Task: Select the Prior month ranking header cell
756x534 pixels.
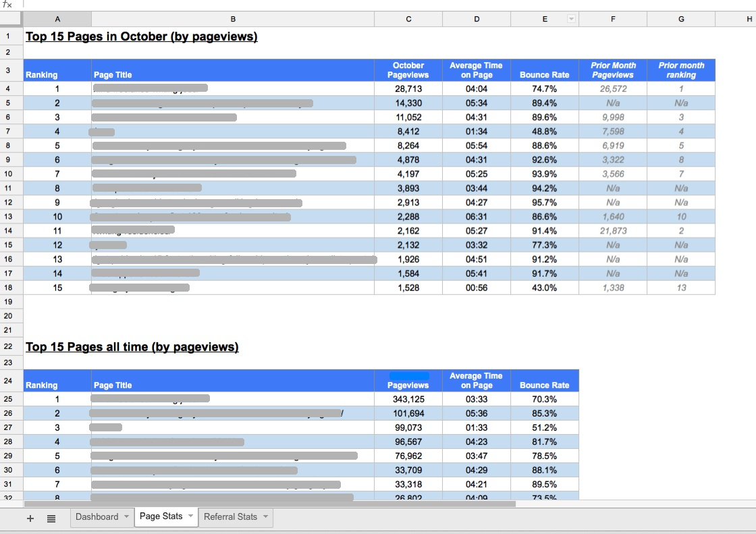Action: tap(681, 70)
